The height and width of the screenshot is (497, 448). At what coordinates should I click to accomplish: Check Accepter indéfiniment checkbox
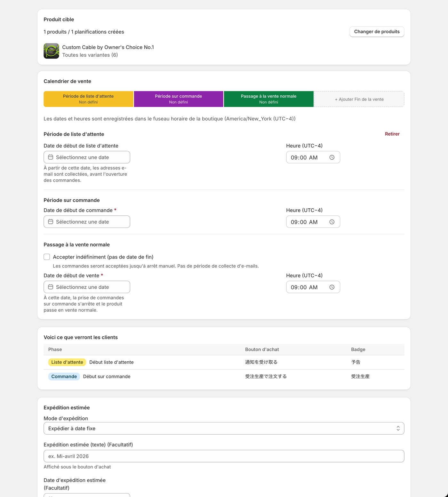pos(47,257)
